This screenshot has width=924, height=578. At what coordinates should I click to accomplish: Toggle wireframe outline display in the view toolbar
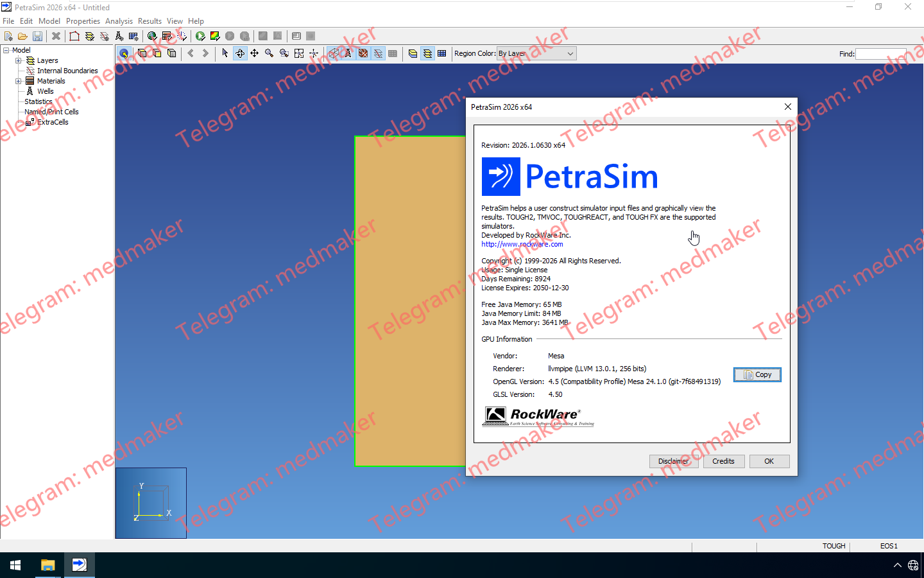tap(334, 53)
